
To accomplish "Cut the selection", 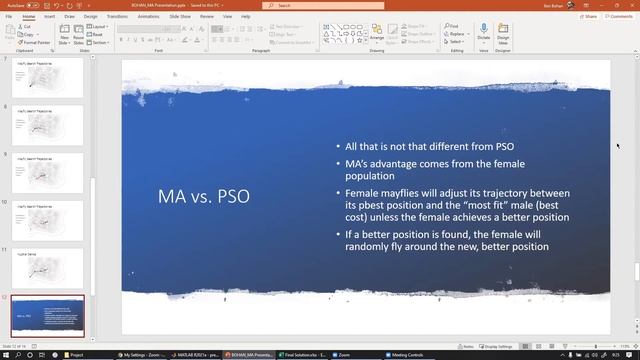I will coord(24,27).
